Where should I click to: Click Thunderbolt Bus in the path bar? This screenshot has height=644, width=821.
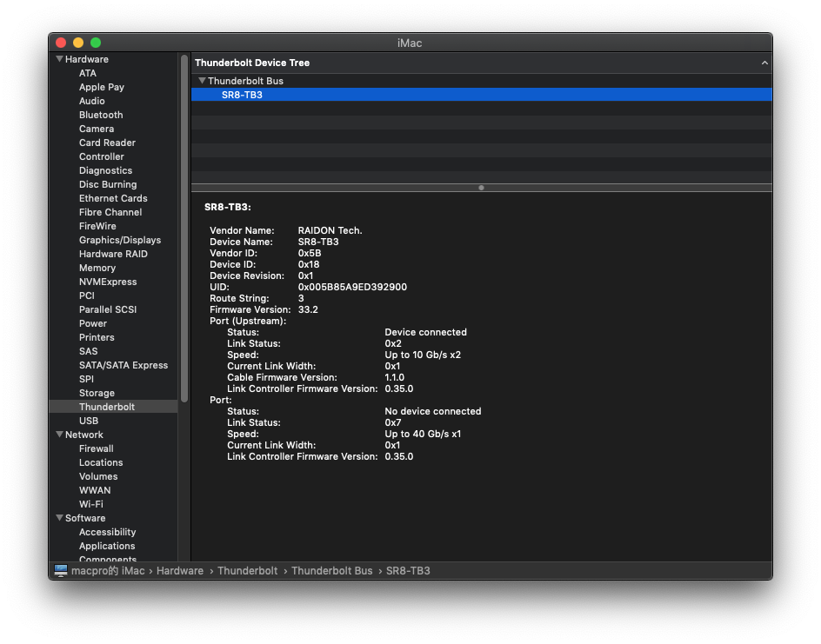(331, 571)
